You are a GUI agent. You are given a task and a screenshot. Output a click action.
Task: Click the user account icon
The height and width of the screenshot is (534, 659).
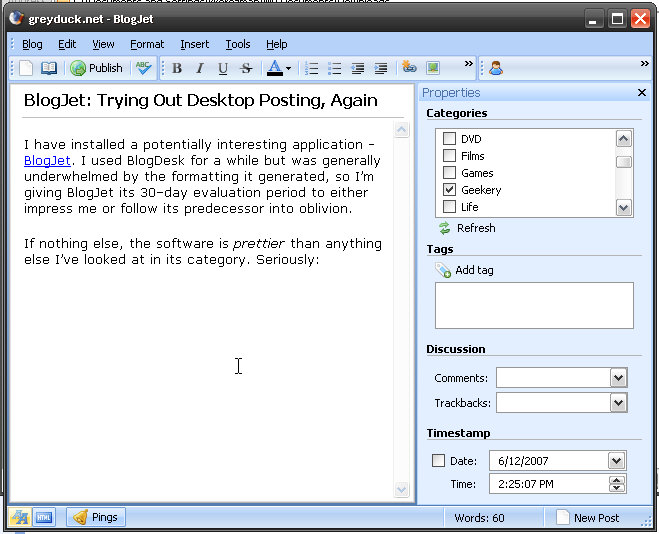point(496,68)
